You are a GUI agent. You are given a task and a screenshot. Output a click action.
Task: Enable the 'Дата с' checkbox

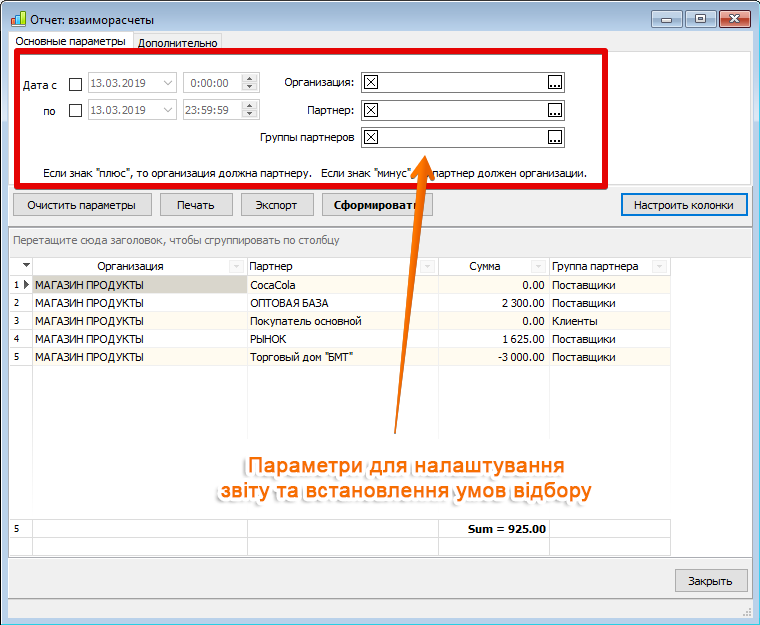(x=76, y=84)
